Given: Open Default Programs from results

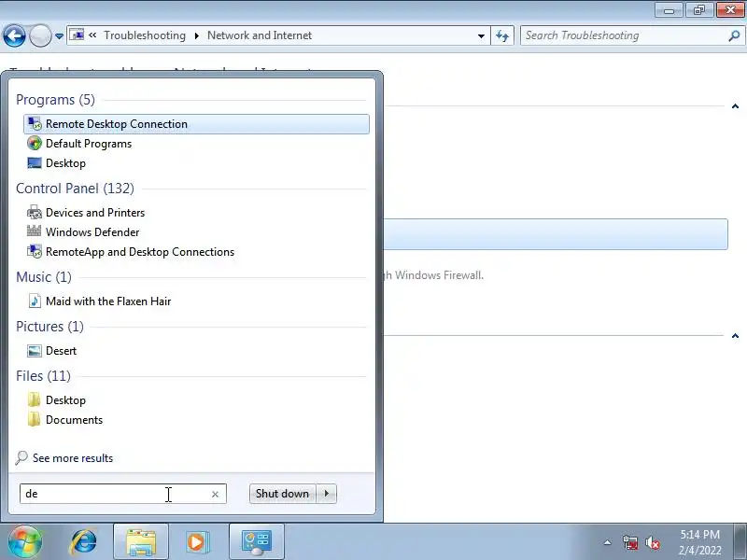Looking at the screenshot, I should pyautogui.click(x=89, y=144).
